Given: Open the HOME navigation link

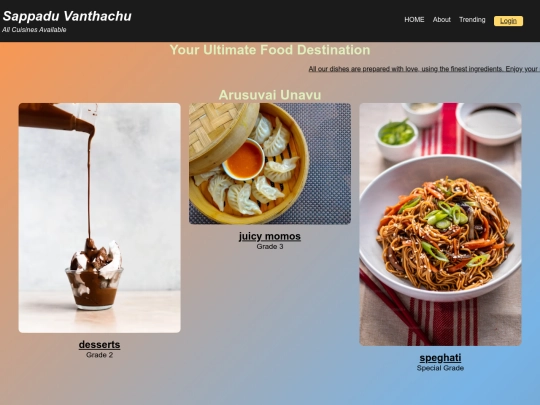Looking at the screenshot, I should tap(414, 20).
